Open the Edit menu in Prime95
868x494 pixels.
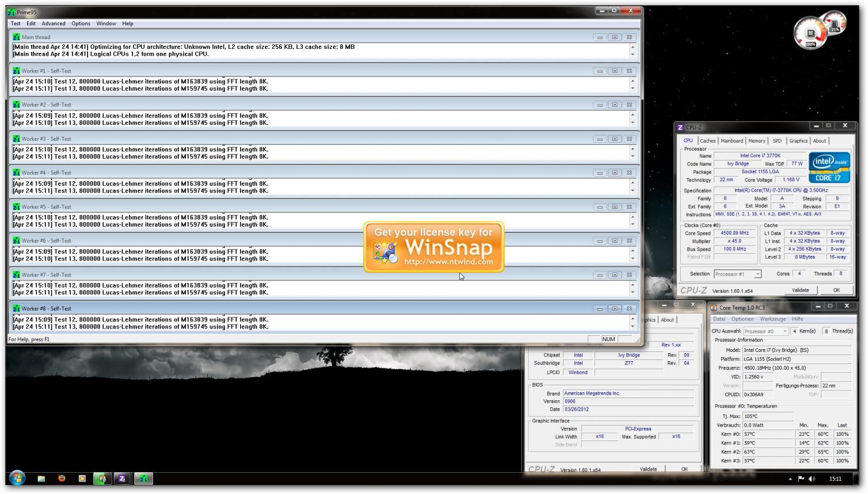pos(31,24)
